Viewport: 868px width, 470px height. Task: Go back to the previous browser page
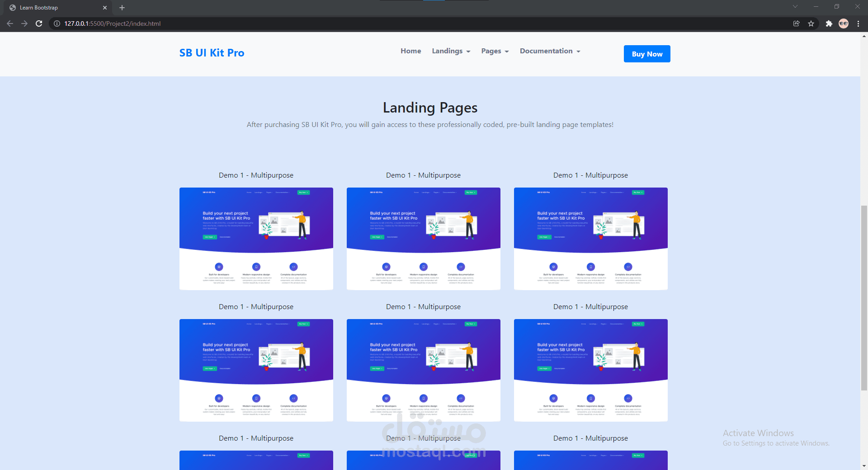[10, 23]
